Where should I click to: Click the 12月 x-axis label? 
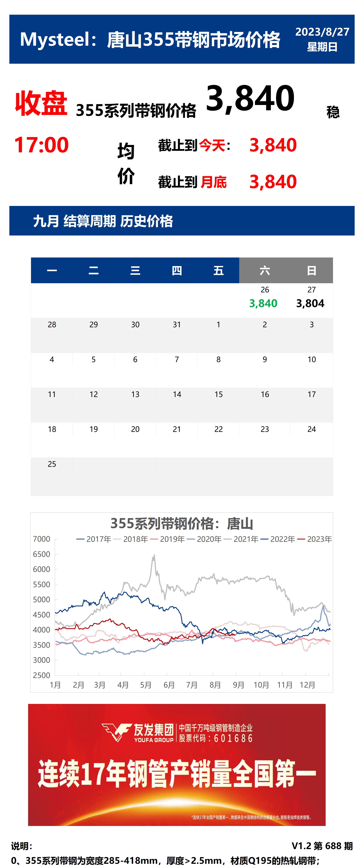point(307,685)
